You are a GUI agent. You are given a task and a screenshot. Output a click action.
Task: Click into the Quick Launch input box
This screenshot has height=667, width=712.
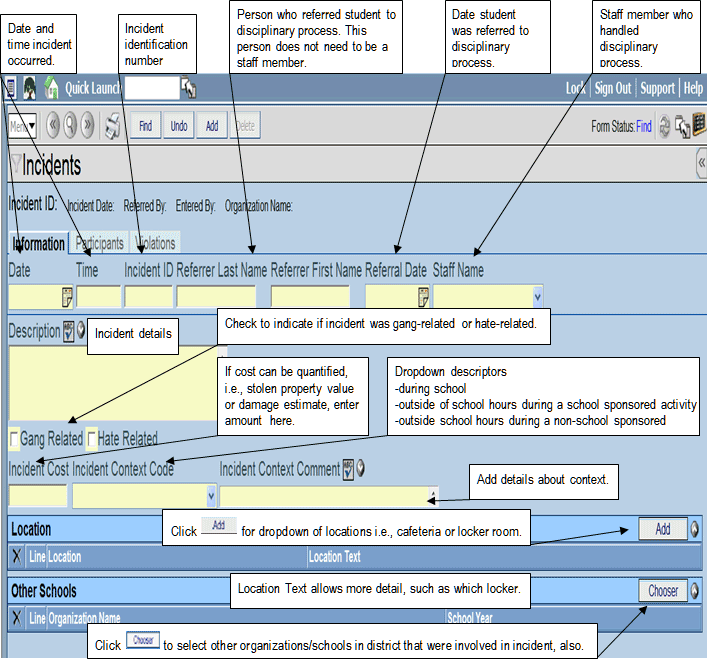point(152,88)
